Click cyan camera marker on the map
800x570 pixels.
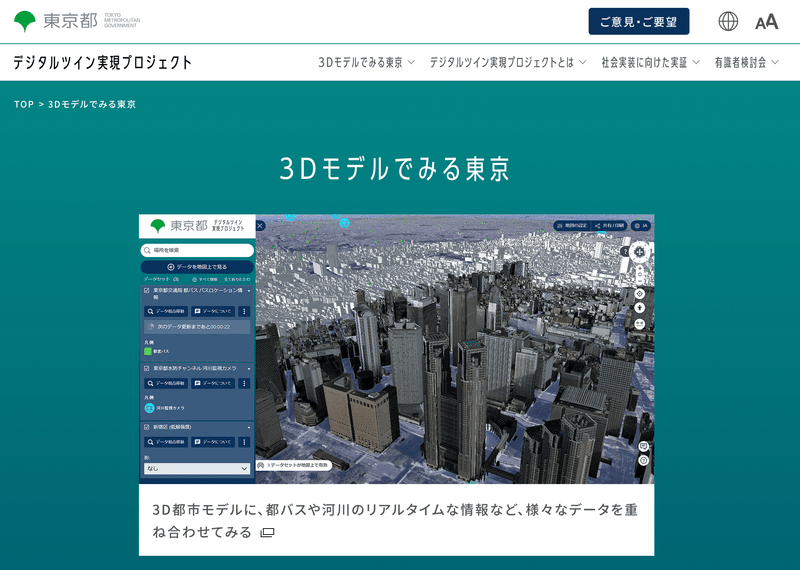344,223
